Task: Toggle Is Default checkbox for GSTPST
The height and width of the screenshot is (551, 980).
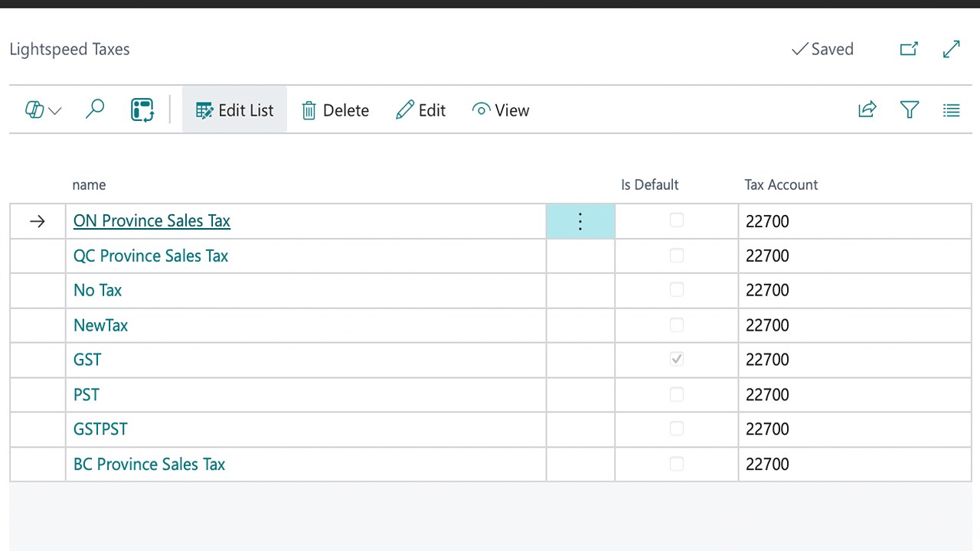Action: [676, 429]
